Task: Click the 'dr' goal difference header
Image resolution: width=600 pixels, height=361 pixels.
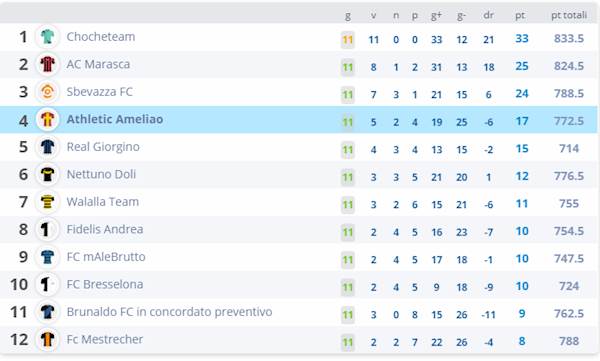Action: coord(488,15)
